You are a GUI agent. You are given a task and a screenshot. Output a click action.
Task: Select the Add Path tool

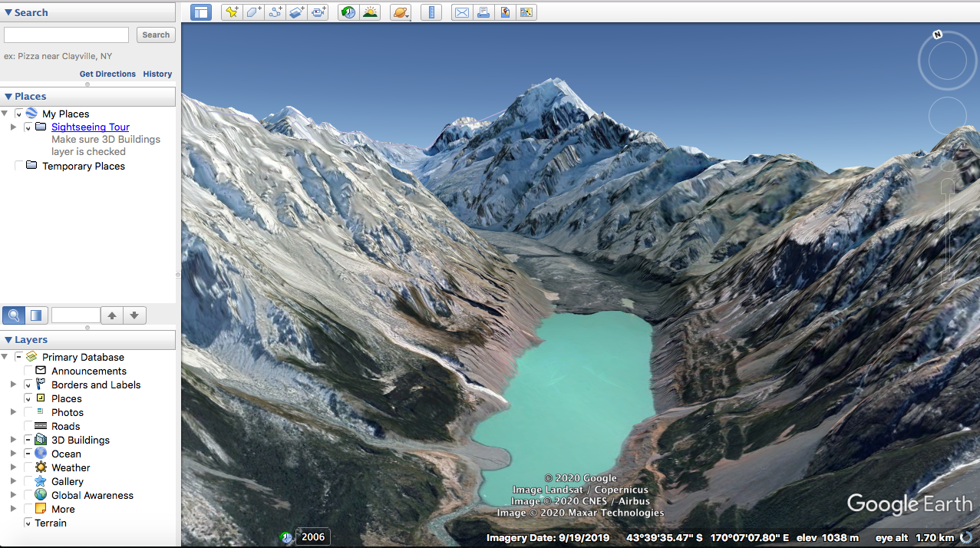point(275,12)
